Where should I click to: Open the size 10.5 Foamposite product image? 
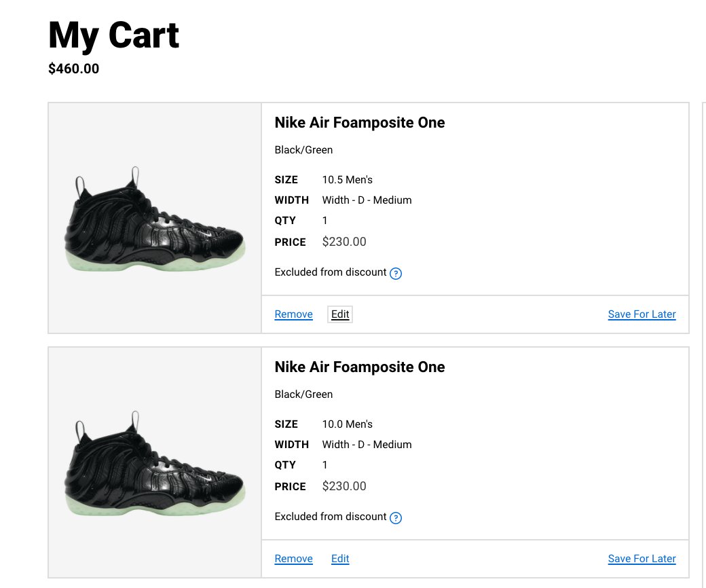pos(155,219)
